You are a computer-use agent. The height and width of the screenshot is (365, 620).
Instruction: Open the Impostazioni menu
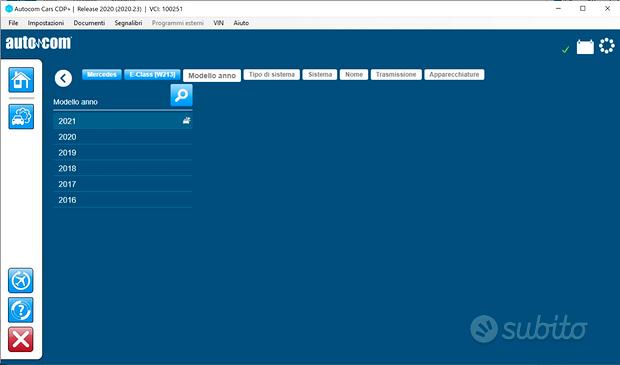pos(46,23)
